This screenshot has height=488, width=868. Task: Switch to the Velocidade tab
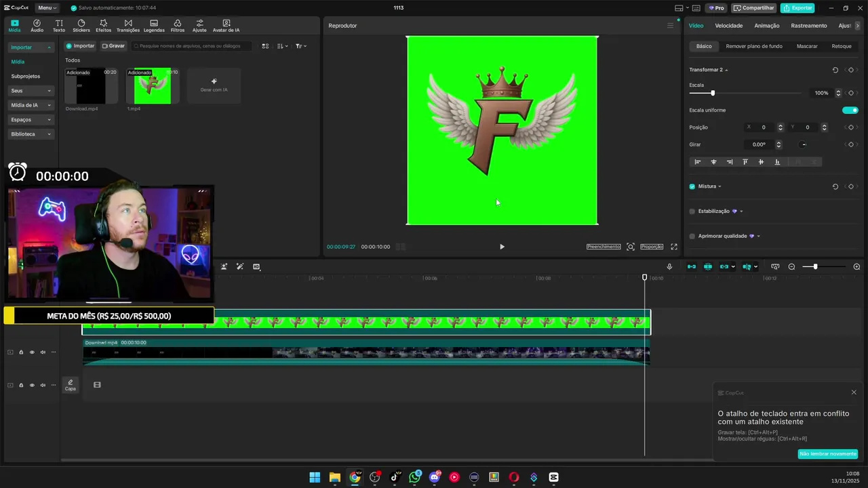pyautogui.click(x=729, y=26)
